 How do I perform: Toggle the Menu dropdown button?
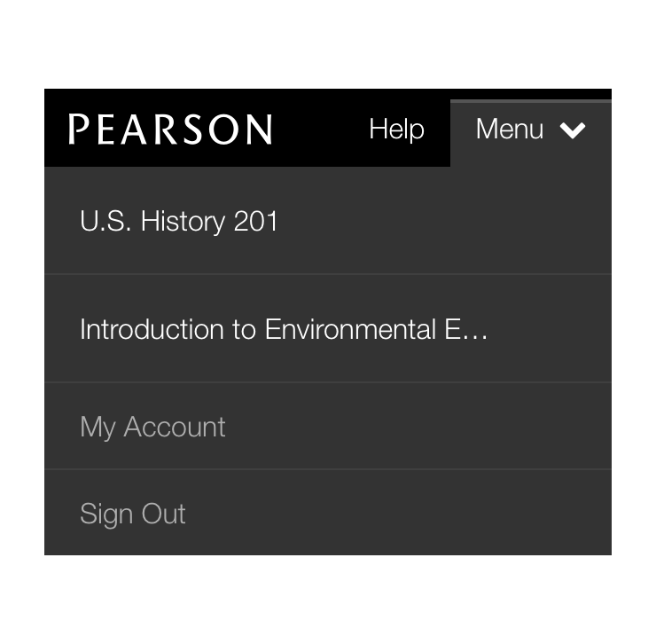530,130
